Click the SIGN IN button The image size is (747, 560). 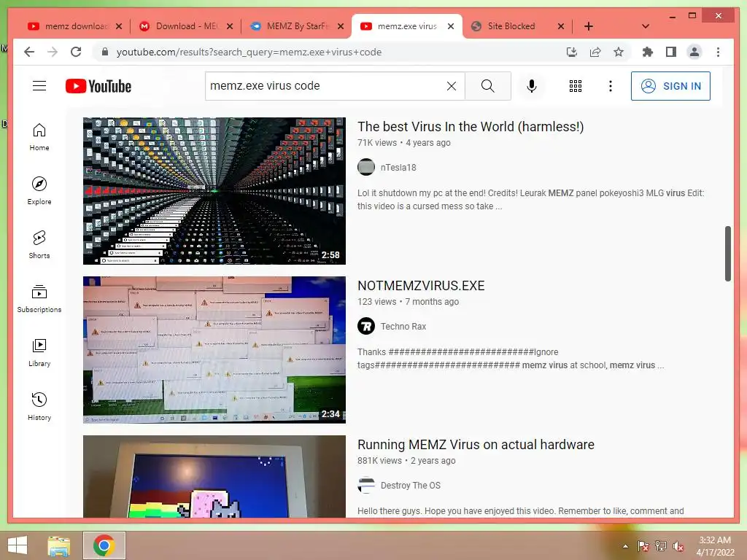tap(670, 86)
